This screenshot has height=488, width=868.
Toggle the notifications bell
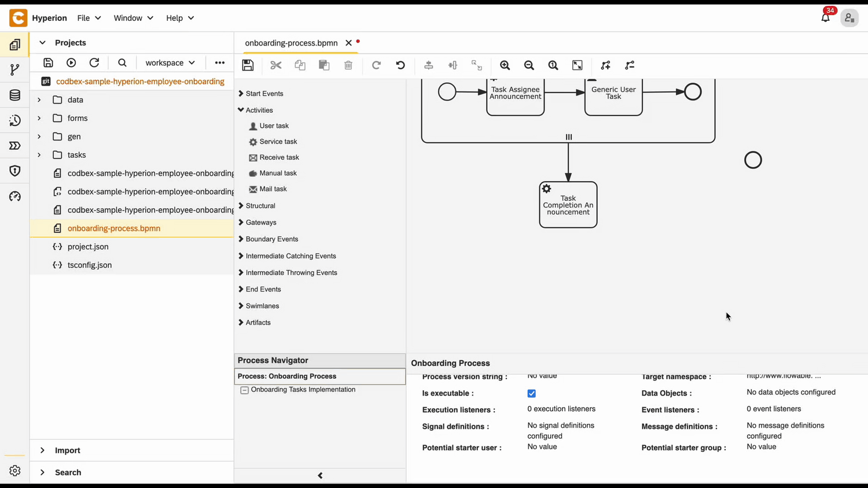tap(826, 18)
